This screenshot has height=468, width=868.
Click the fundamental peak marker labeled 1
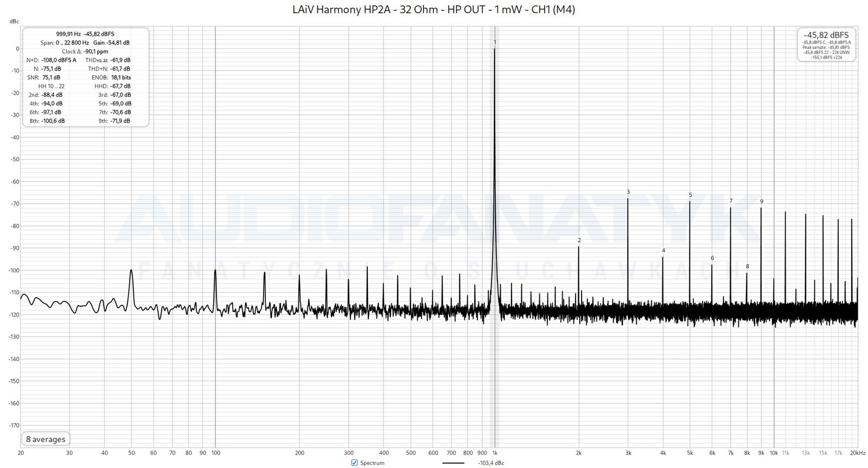coord(495,42)
